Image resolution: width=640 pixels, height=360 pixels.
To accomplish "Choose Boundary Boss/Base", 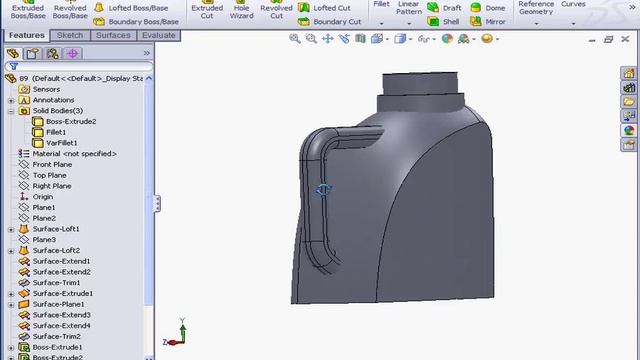I will pyautogui.click(x=136, y=22).
